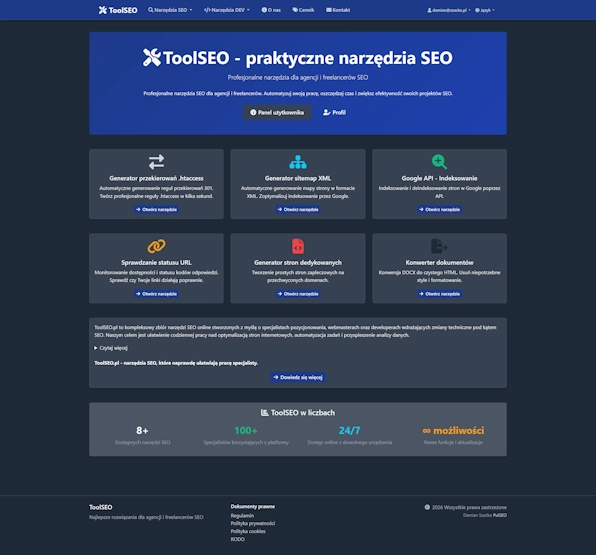
Task: Open the Generator stron dedykowanych tool
Action: pos(298,294)
